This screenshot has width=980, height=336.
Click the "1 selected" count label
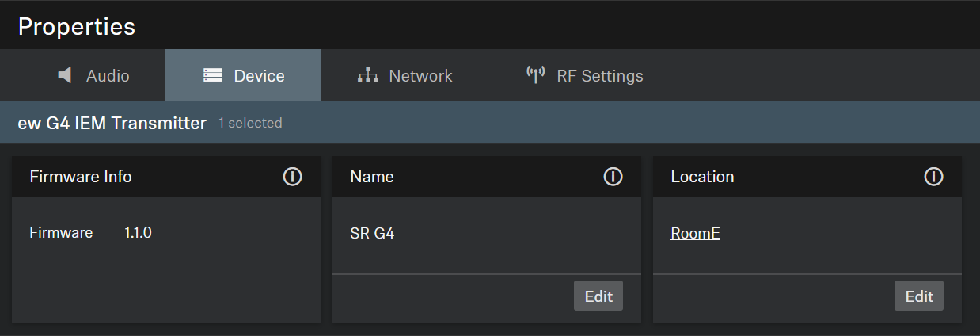click(x=250, y=124)
